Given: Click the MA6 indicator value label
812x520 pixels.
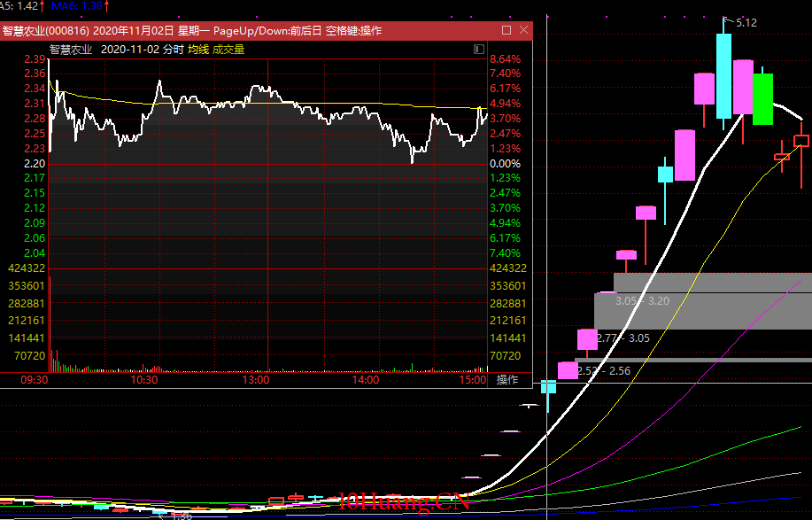Looking at the screenshot, I should coord(69,5).
